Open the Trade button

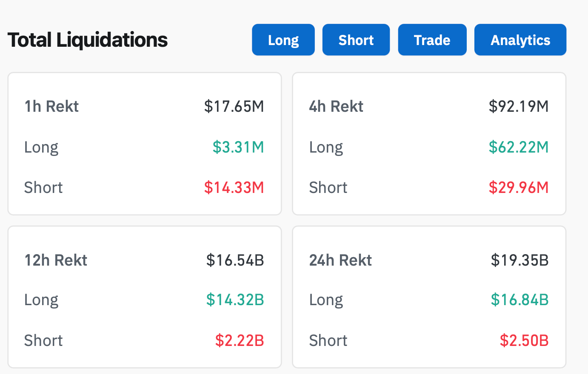coord(432,40)
